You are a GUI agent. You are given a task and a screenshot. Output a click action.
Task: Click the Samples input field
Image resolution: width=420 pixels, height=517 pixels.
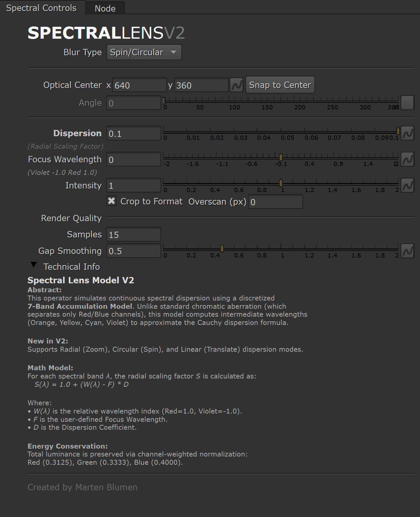133,235
